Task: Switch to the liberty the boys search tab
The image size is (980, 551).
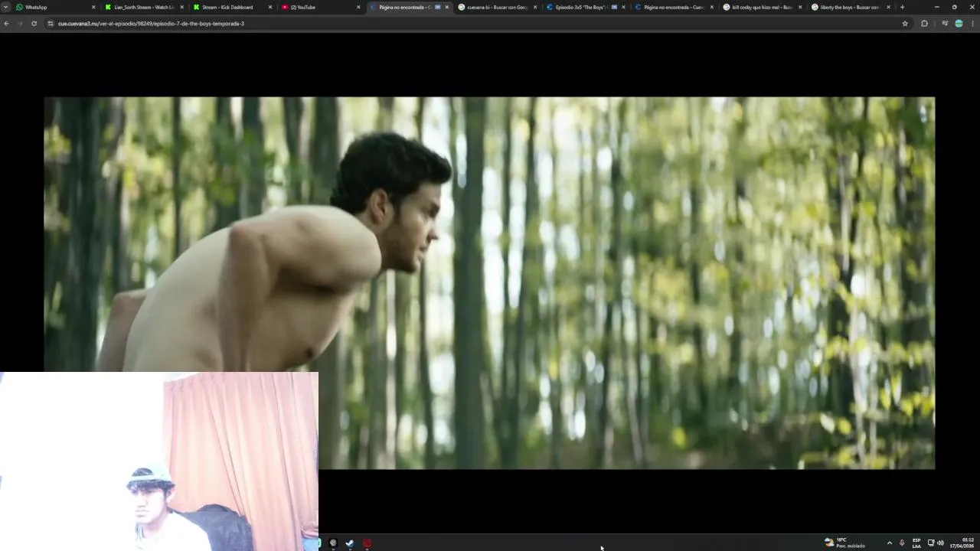Action: [849, 7]
